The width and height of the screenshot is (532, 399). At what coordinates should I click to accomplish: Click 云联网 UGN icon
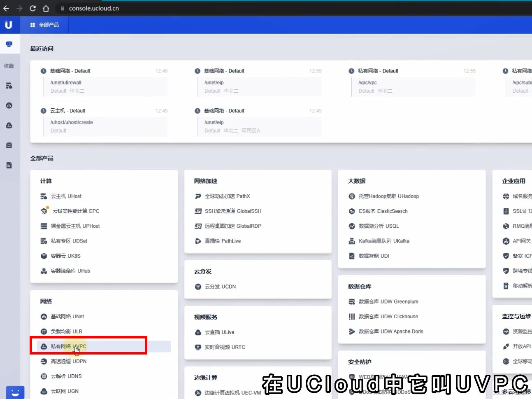click(x=44, y=391)
